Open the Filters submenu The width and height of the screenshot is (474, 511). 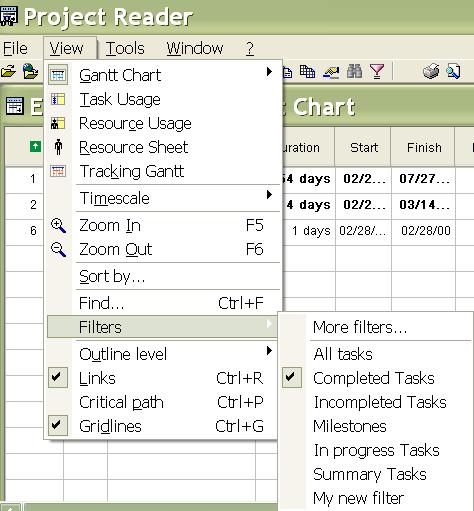[x=162, y=327]
